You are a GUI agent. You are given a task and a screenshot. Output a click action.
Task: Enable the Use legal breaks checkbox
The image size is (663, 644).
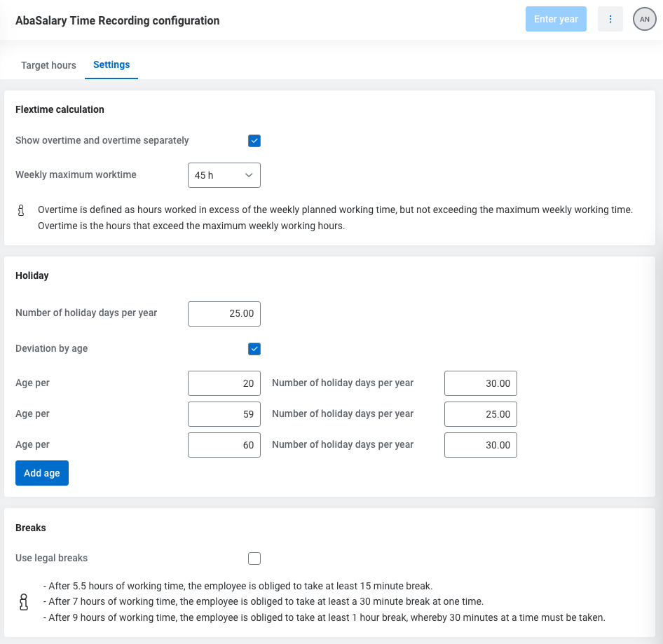(254, 559)
